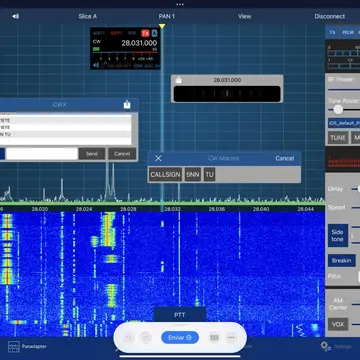Screen dimensions: 360x360
Task: Tap the TUNE button
Action: (338, 138)
